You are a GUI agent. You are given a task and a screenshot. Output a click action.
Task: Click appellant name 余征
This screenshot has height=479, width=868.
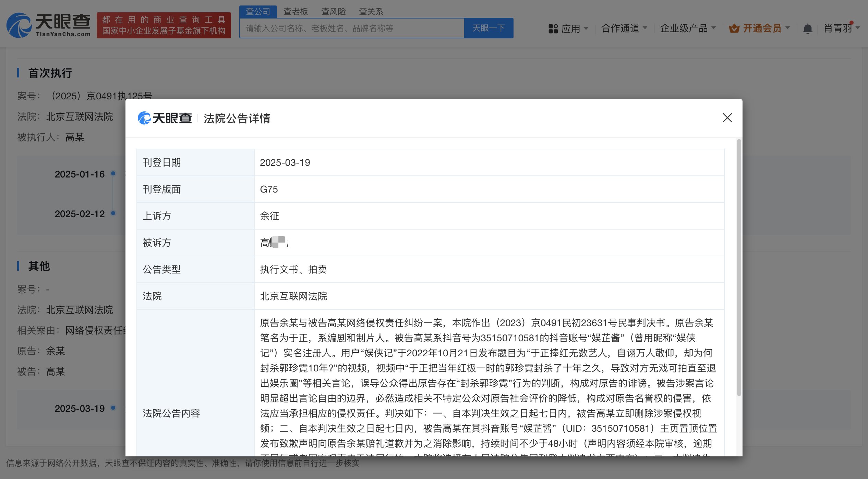[x=269, y=216]
